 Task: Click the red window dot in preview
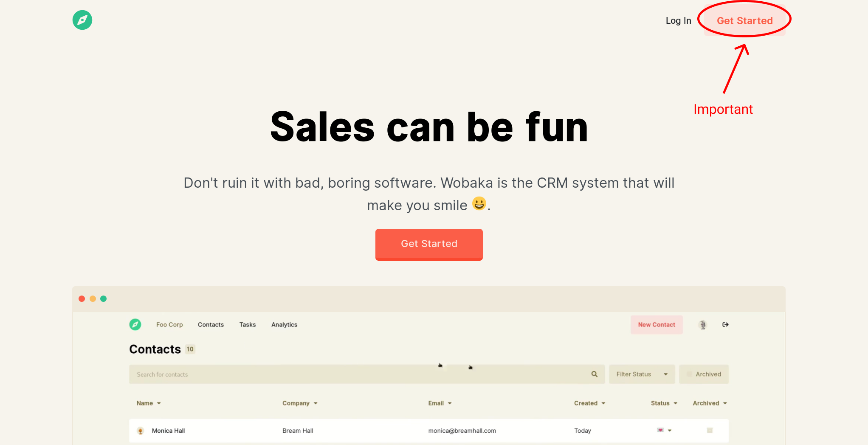click(x=82, y=299)
